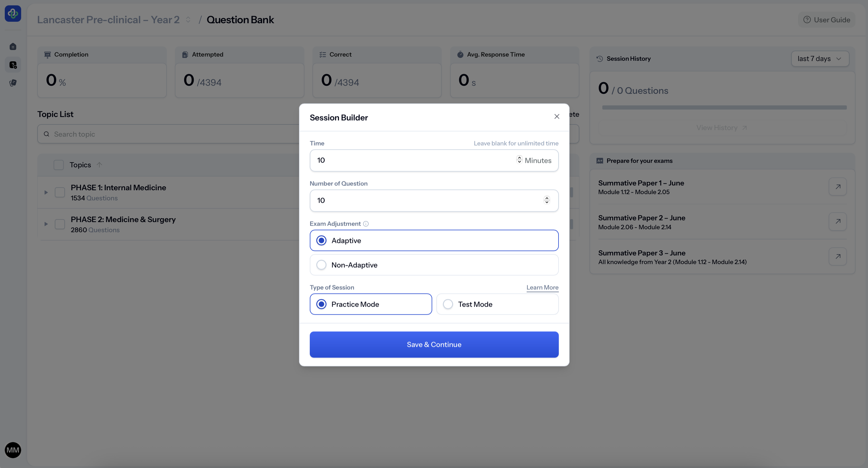Open Summative Paper 1 arrow icon
Viewport: 868px width, 468px height.
coord(838,187)
